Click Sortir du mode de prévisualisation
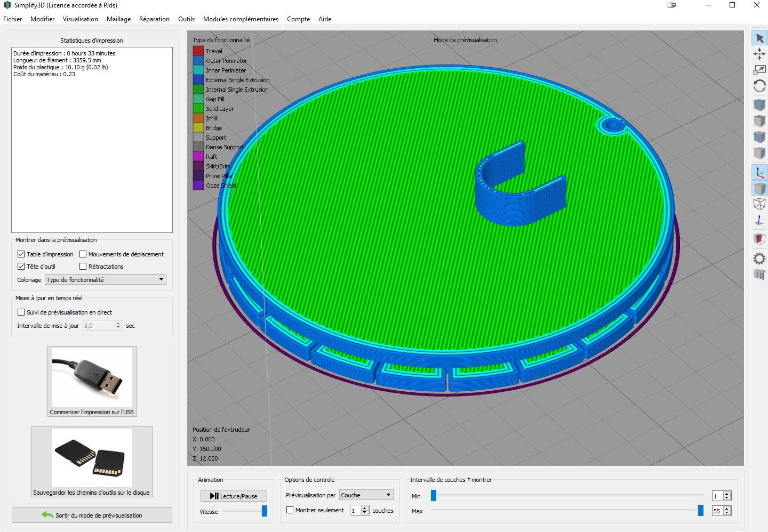The image size is (768, 532). click(92, 515)
